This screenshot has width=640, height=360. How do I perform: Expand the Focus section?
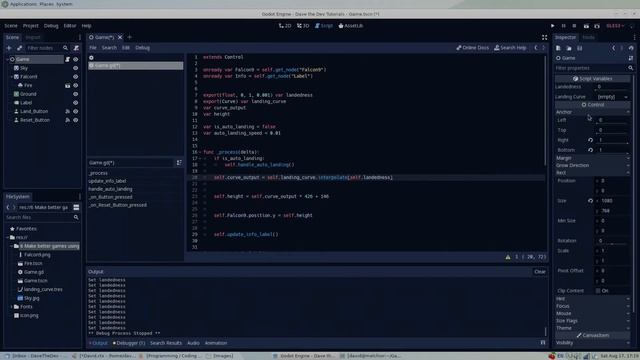coord(593,306)
